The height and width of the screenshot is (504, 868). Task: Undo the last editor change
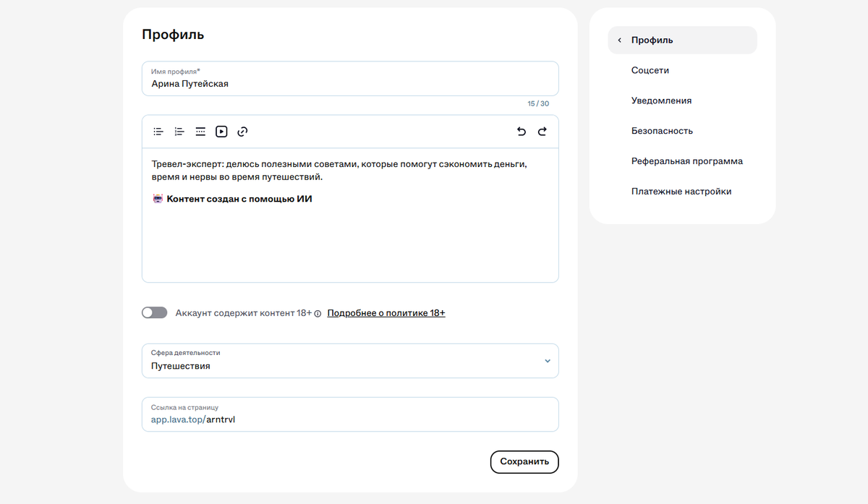click(x=522, y=132)
